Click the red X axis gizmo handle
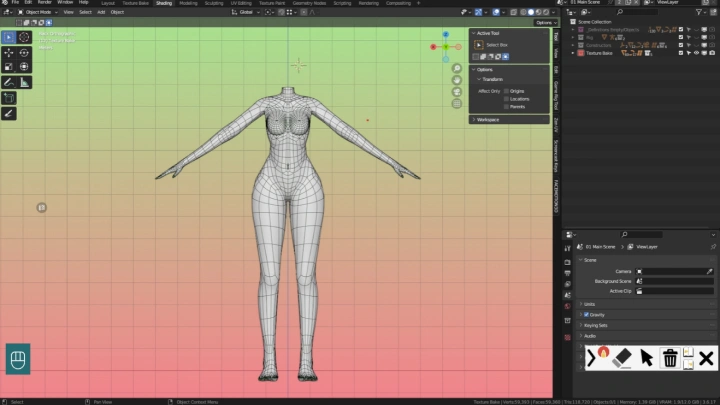The image size is (720, 405). click(433, 46)
